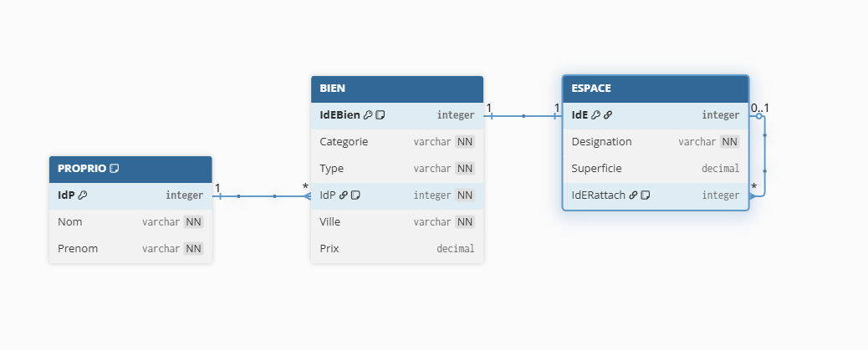Click the note icon beside IdERattach
Image resolution: width=868 pixels, height=350 pixels.
(x=646, y=195)
